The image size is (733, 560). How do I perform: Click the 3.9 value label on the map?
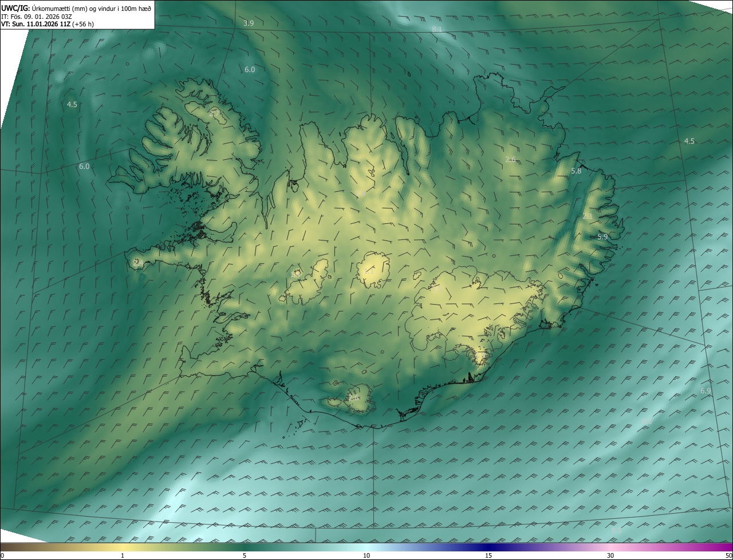point(249,23)
